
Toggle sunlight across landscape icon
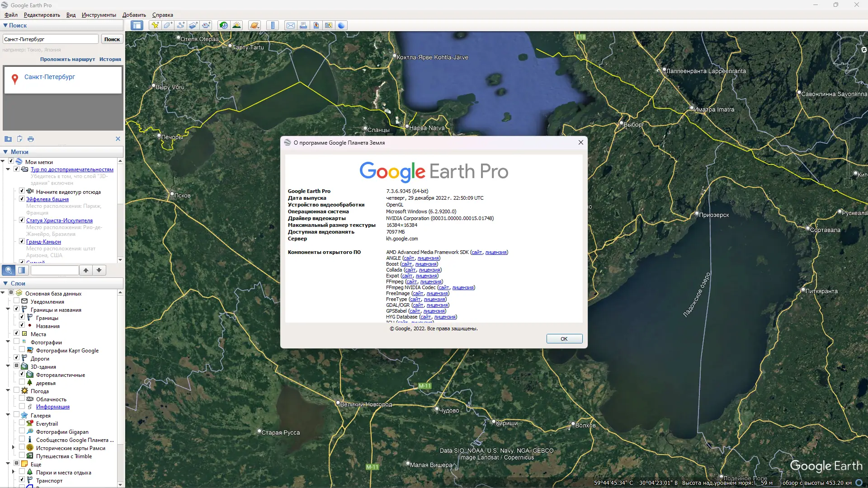point(236,25)
